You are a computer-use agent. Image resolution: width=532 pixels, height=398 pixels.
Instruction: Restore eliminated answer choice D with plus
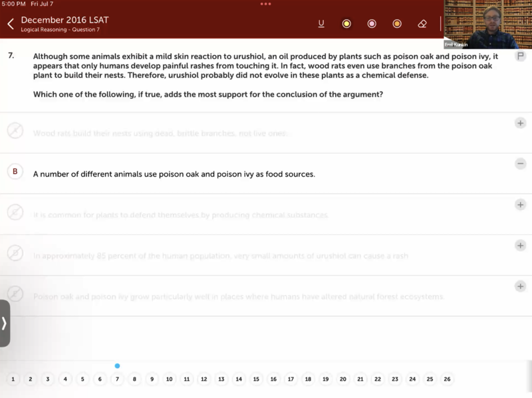pyautogui.click(x=521, y=246)
